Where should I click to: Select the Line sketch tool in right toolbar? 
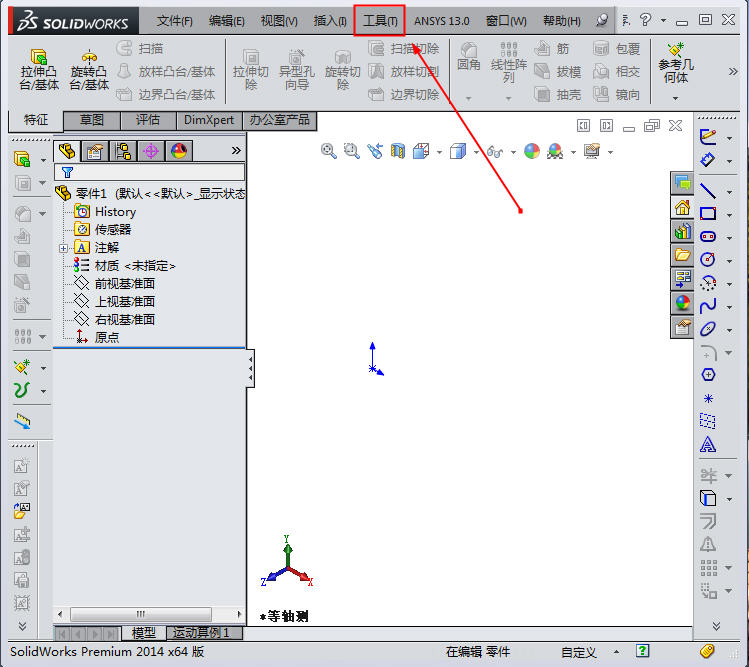(708, 190)
